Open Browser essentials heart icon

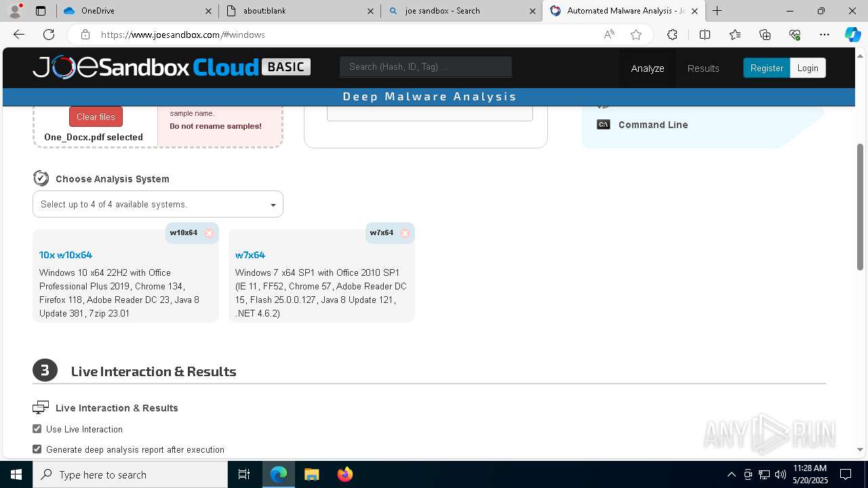795,35
